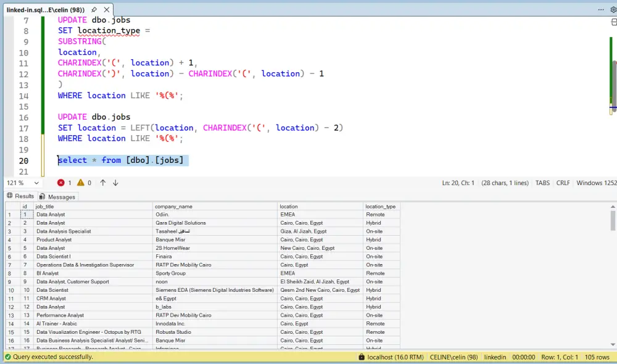This screenshot has height=364, width=617.
Task: Click the connection lock icon in status bar
Action: click(362, 357)
